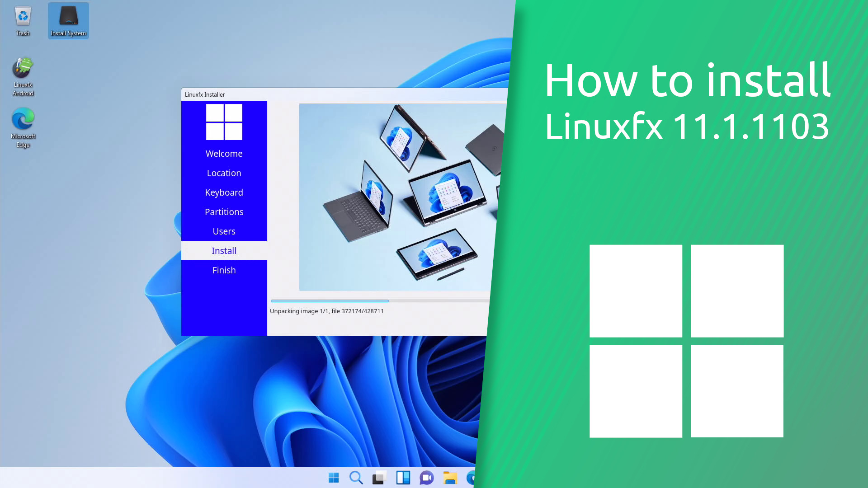Expand the Partitions configuration step
This screenshot has height=488, width=868.
224,211
